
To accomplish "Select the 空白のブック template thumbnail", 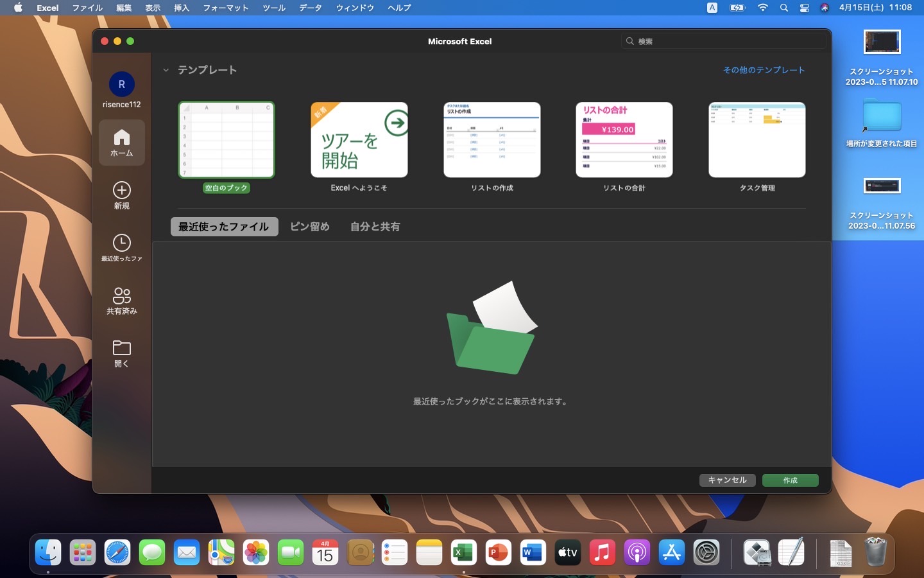I will point(227,140).
